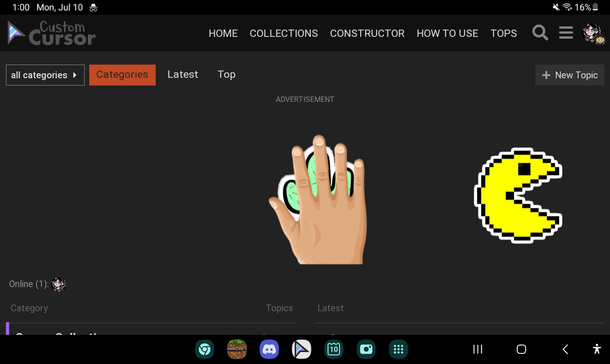Expand the all categories dropdown
The image size is (610, 364).
(45, 75)
